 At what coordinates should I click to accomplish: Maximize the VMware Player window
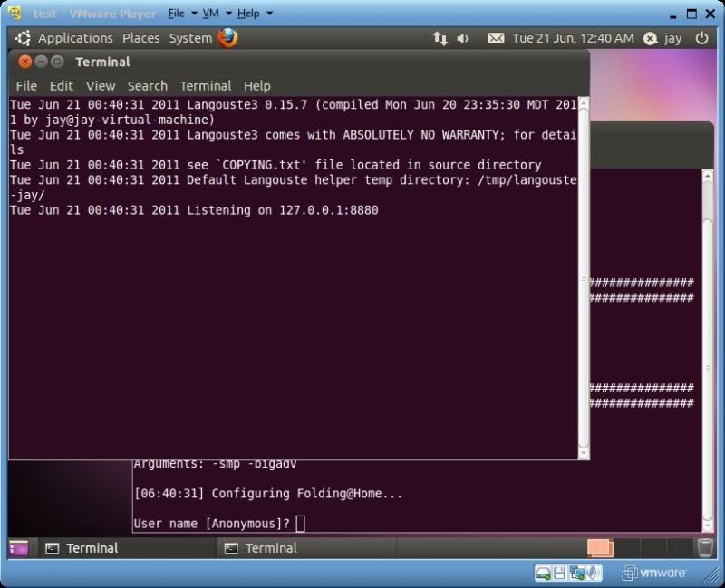691,14
